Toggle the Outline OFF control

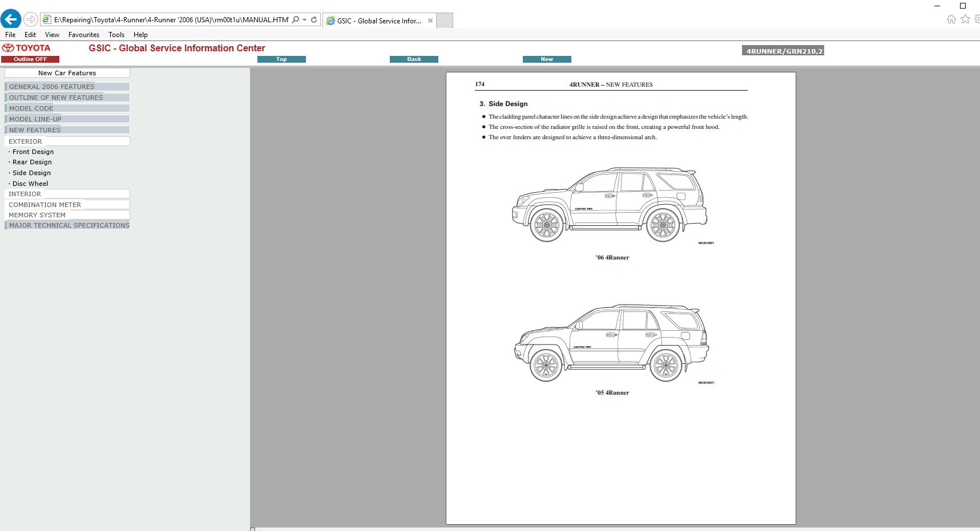coord(30,59)
